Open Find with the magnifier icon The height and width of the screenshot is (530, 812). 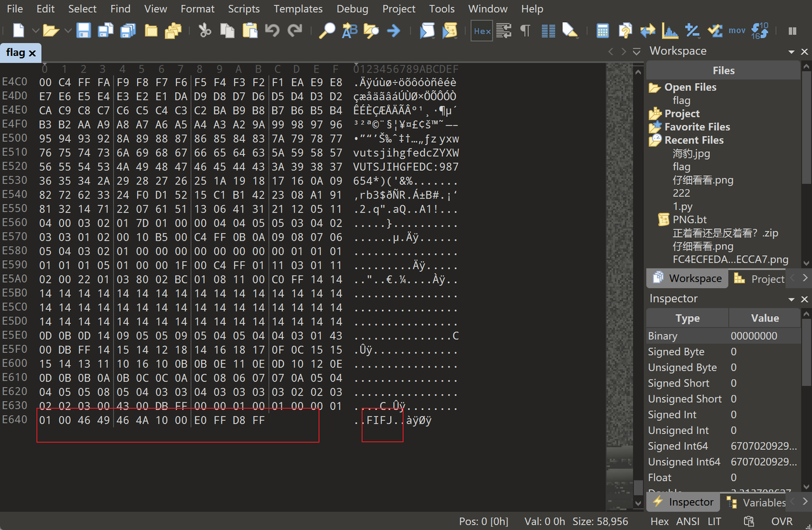(327, 30)
